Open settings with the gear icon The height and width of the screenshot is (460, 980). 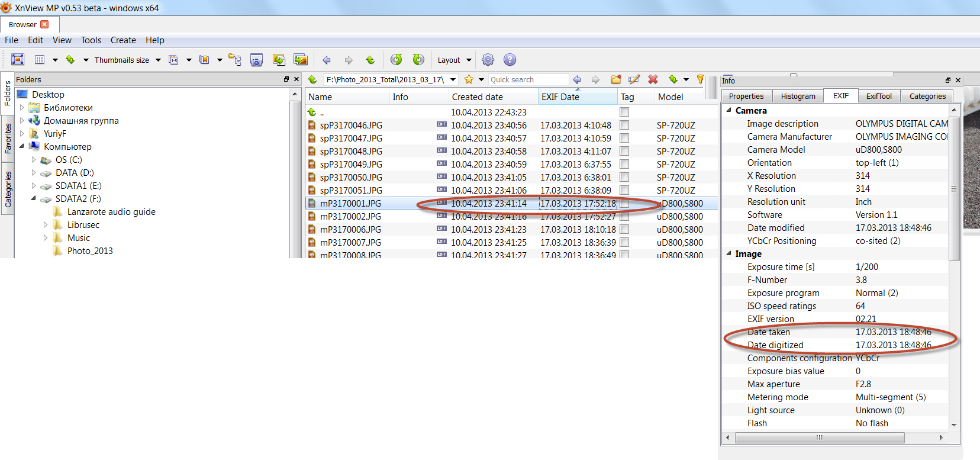[488, 60]
